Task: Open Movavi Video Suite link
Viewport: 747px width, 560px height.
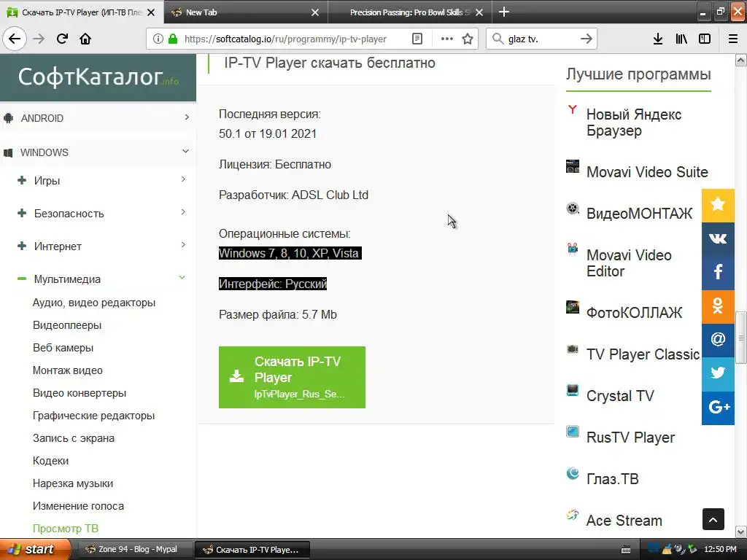Action: 647,172
